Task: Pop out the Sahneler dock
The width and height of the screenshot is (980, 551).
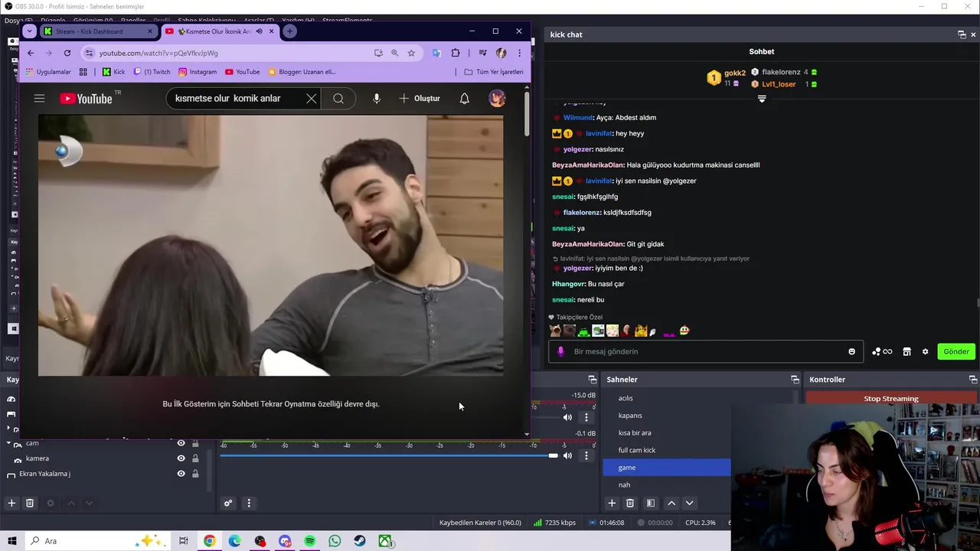Action: point(795,380)
